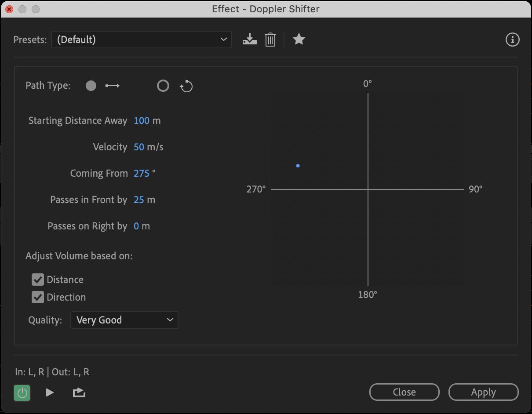The width and height of the screenshot is (532, 414).
Task: Click the Passes in Front by value
Action: [139, 200]
